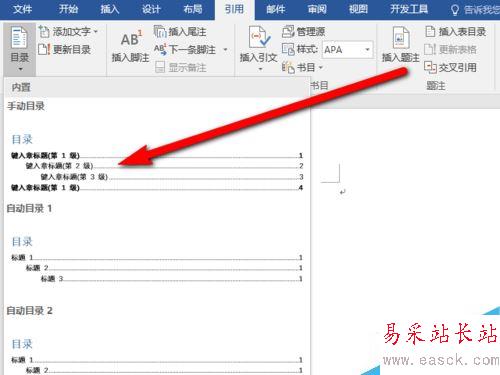The image size is (500, 375).
Task: Click 更新表格 icon
Action: tap(430, 50)
